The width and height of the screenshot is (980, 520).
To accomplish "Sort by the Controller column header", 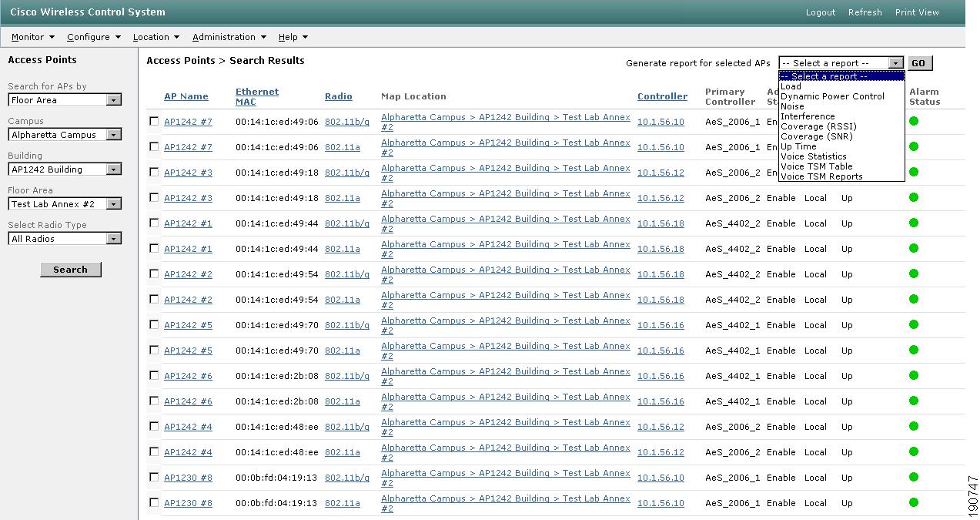I will 662,96.
